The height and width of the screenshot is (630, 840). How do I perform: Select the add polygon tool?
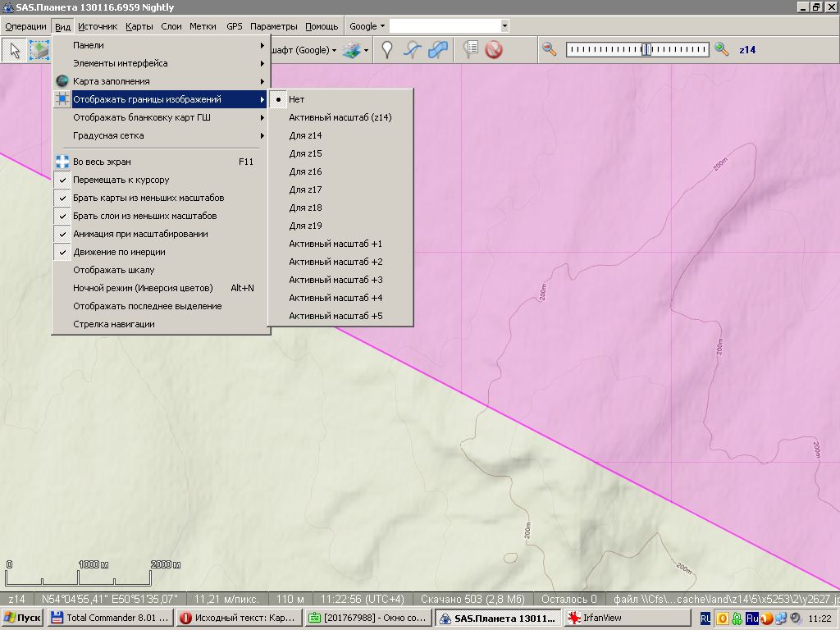[438, 50]
